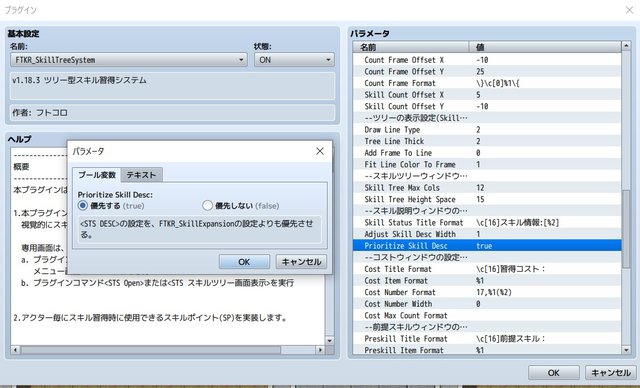The width and height of the screenshot is (640, 388).
Task: Select the Preskill Title Format row
Action: click(487, 339)
